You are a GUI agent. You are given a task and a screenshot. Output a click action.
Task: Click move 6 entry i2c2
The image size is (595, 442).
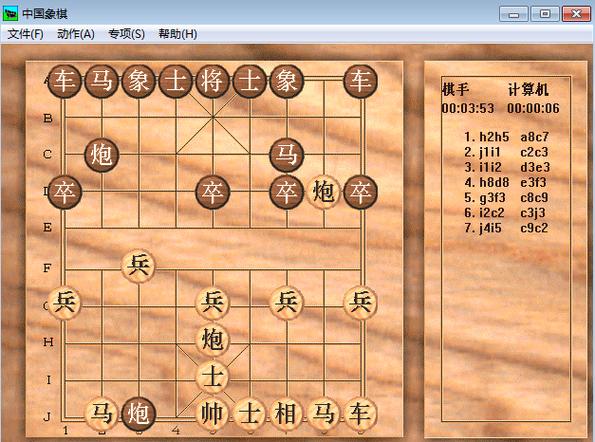point(492,213)
